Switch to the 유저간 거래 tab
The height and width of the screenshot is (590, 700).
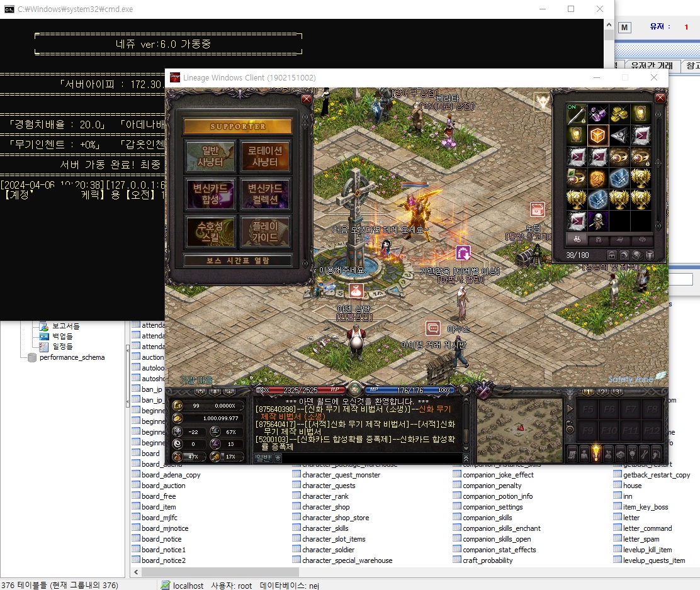pos(652,65)
